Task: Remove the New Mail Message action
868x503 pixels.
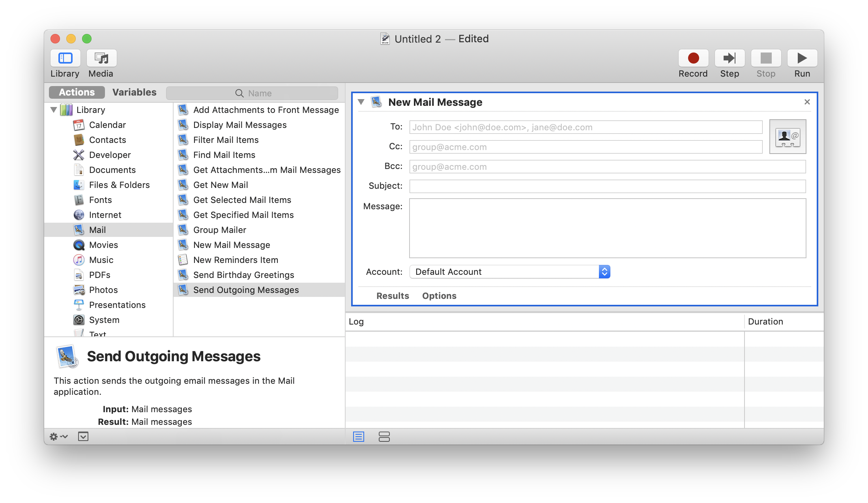Action: point(807,102)
